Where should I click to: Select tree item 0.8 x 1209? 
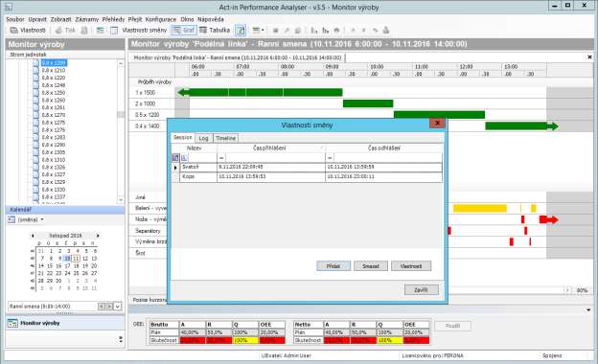click(54, 63)
